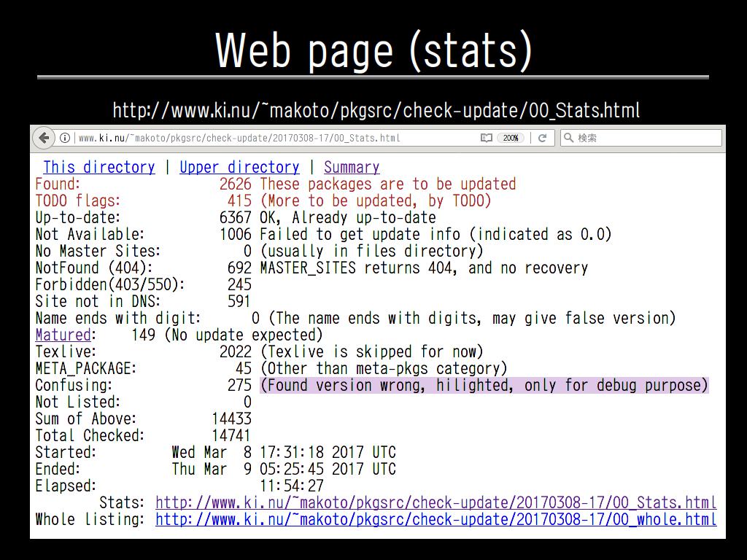This screenshot has width=747, height=560.
Task: Open the Matured link
Action: (63, 335)
